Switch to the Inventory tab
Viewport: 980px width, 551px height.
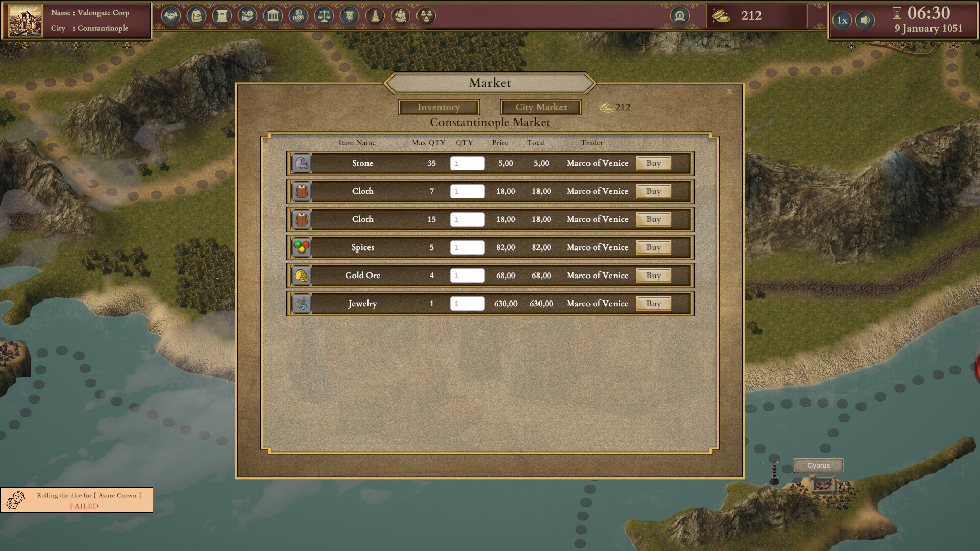click(x=438, y=107)
